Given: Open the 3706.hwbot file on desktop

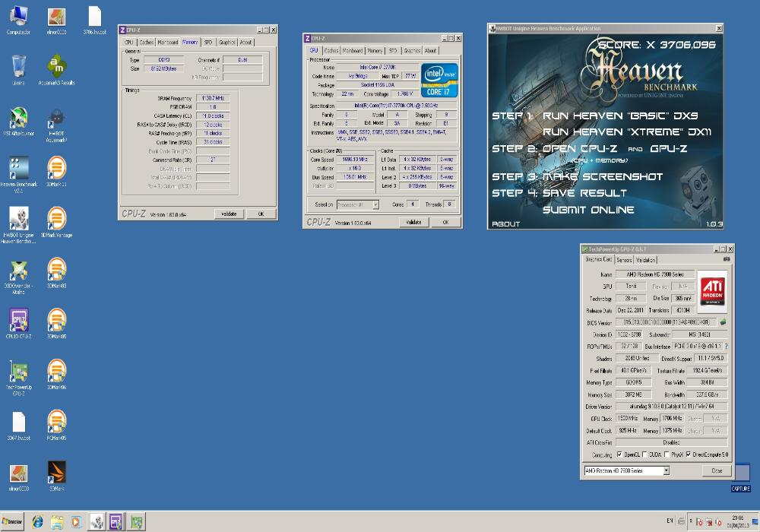Looking at the screenshot, I should click(94, 21).
